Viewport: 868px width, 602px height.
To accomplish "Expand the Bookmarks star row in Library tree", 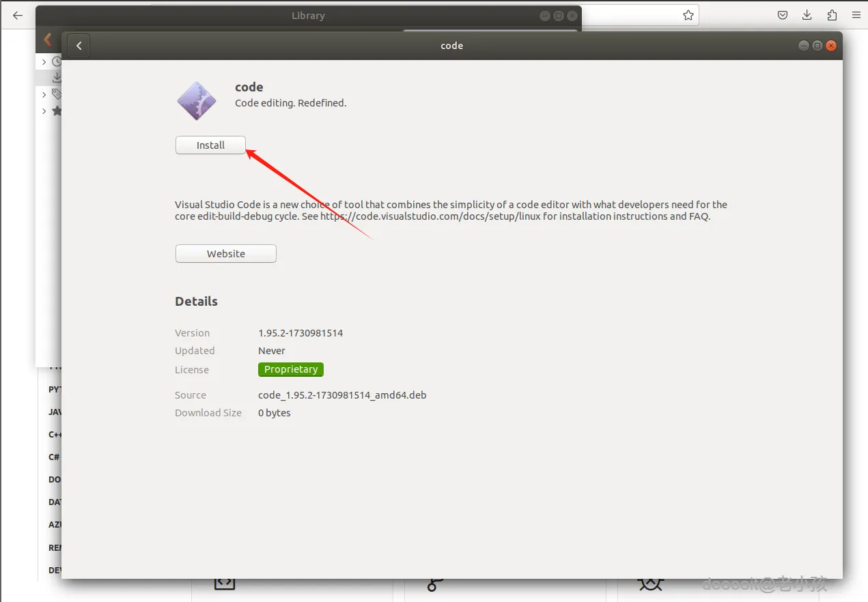I will tap(44, 111).
